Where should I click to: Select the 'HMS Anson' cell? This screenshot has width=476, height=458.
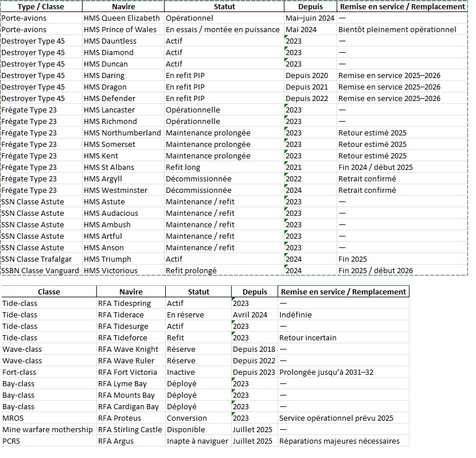[x=123, y=248]
